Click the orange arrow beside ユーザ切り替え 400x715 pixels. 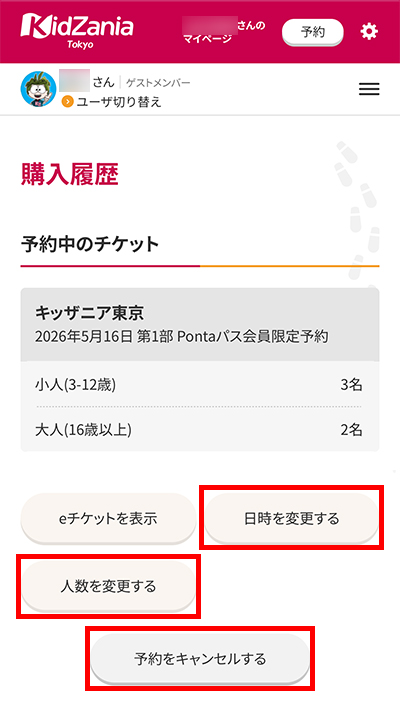tap(68, 102)
